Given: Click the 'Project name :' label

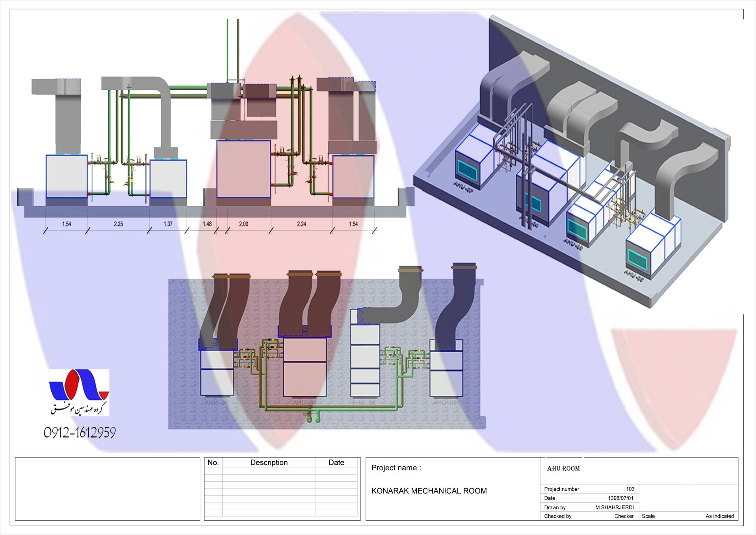Looking at the screenshot, I should tap(396, 468).
